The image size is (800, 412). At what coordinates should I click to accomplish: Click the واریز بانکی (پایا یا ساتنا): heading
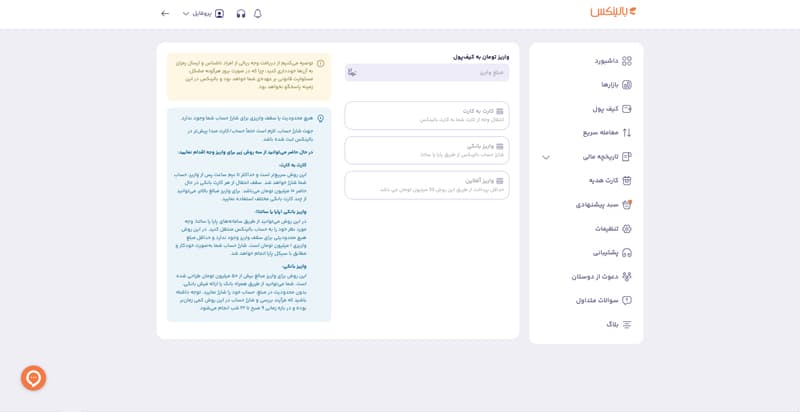click(x=281, y=212)
